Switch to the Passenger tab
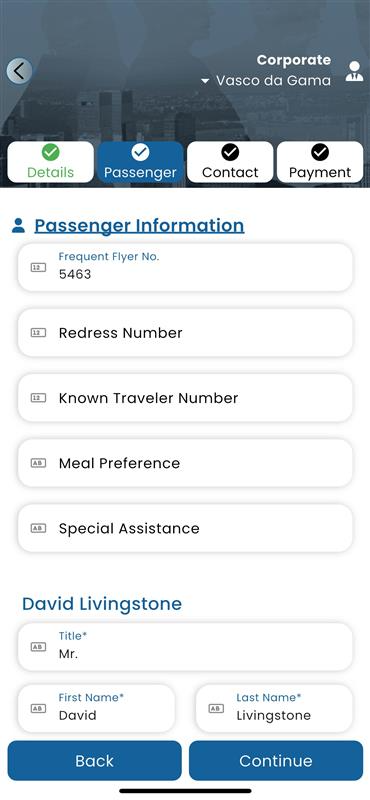This screenshot has height=800, width=370. pos(140,162)
